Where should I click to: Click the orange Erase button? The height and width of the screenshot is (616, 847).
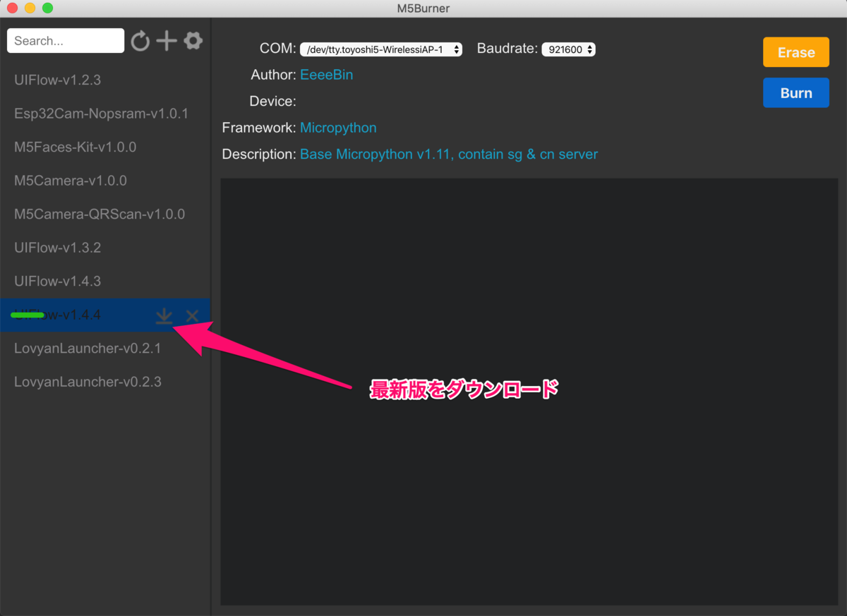[796, 52]
